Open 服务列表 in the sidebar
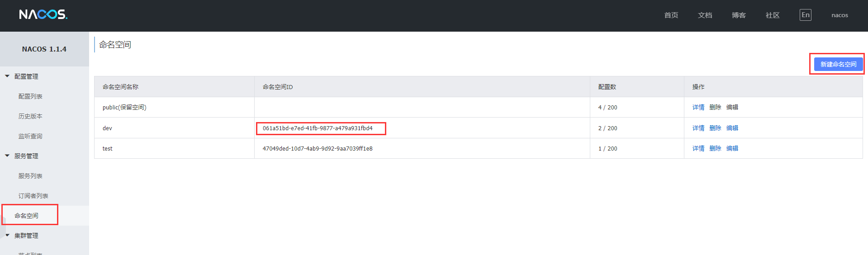Screen dimensions: 868x255 pyautogui.click(x=30, y=176)
